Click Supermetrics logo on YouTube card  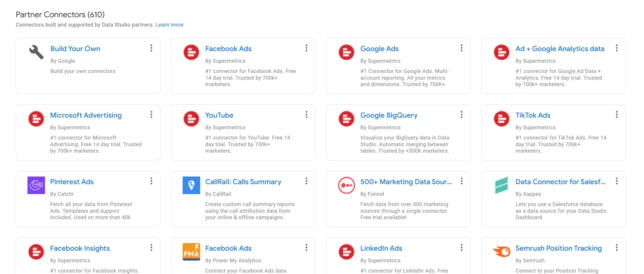pyautogui.click(x=191, y=119)
